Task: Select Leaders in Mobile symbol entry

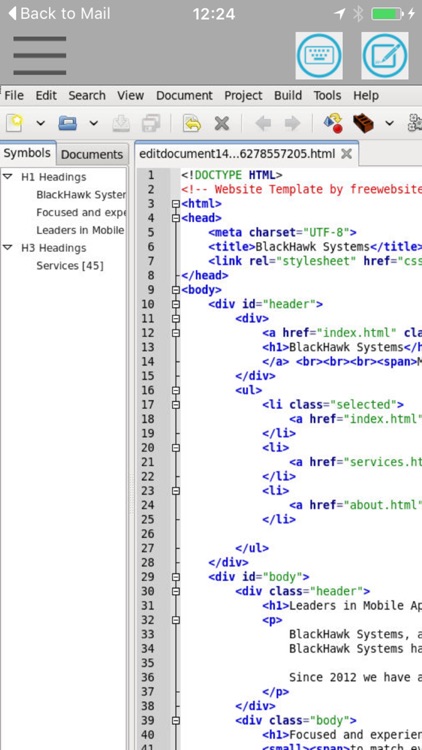Action: pos(80,230)
